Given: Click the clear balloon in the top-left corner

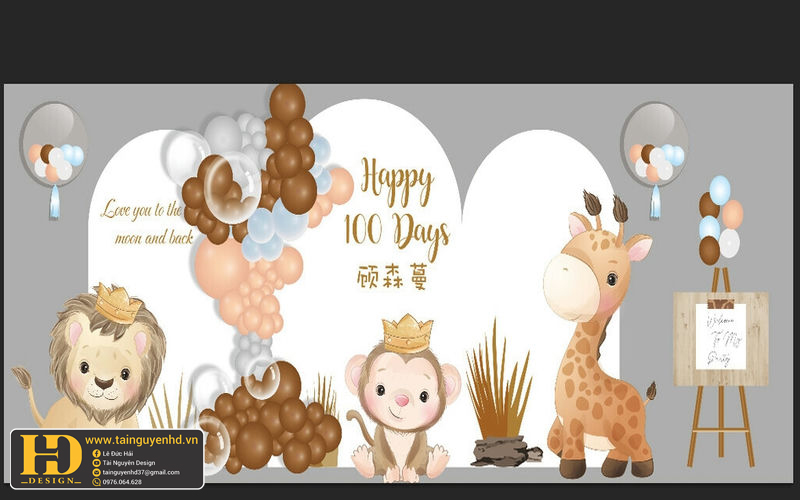Looking at the screenshot, I should point(53,145).
